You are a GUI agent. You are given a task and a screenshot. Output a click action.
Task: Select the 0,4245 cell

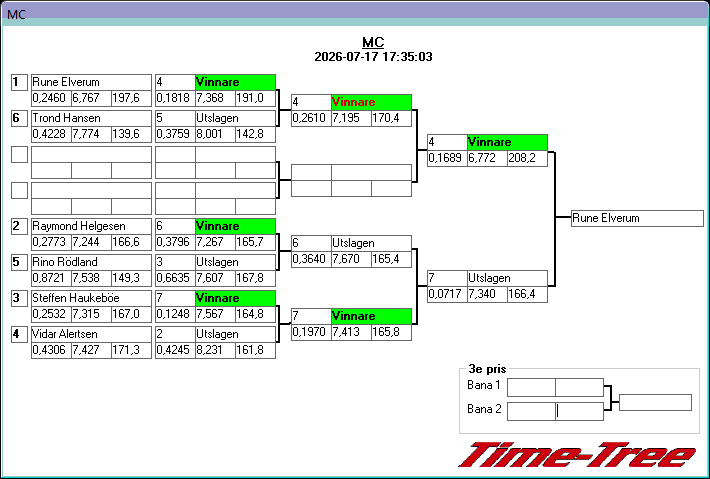click(x=175, y=350)
